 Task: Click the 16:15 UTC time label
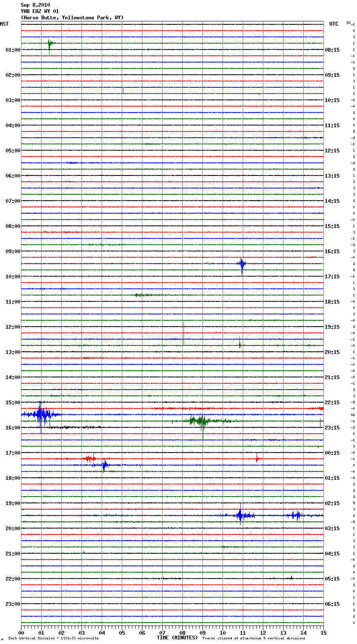pyautogui.click(x=332, y=251)
